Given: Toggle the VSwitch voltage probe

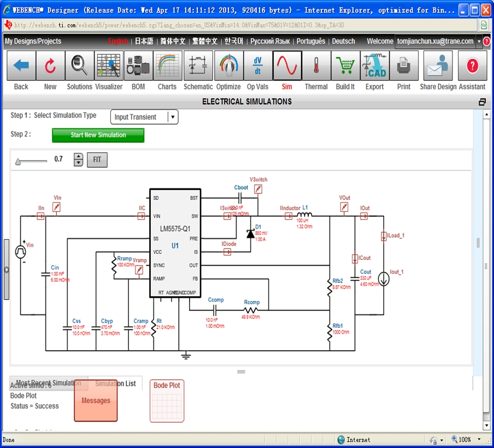Looking at the screenshot, I should pyautogui.click(x=258, y=189).
